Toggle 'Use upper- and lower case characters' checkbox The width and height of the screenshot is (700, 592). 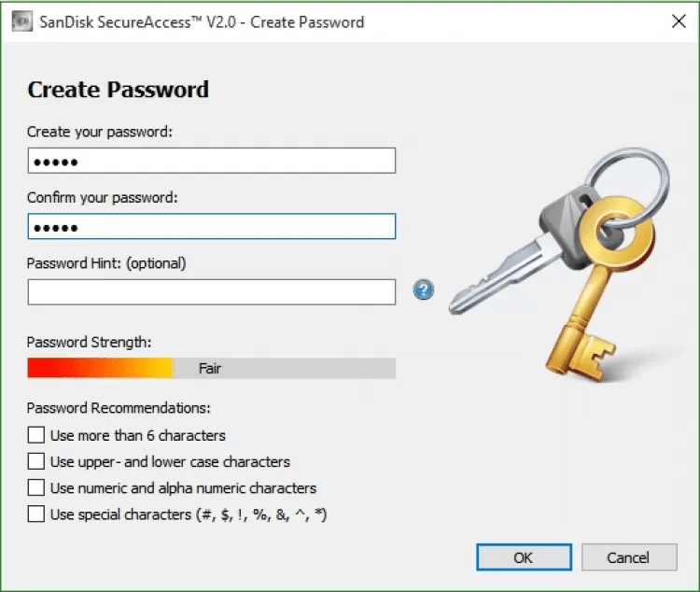pyautogui.click(x=36, y=461)
